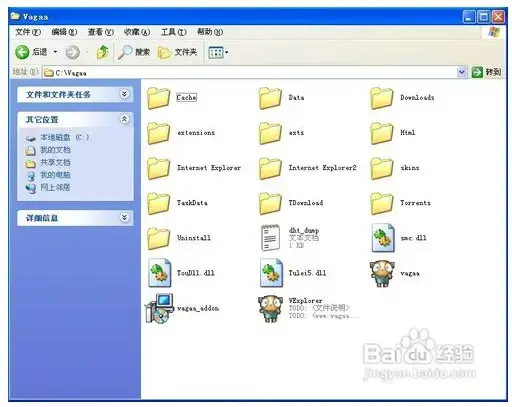Close the Vagaa window
512x407 pixels.
coord(498,17)
